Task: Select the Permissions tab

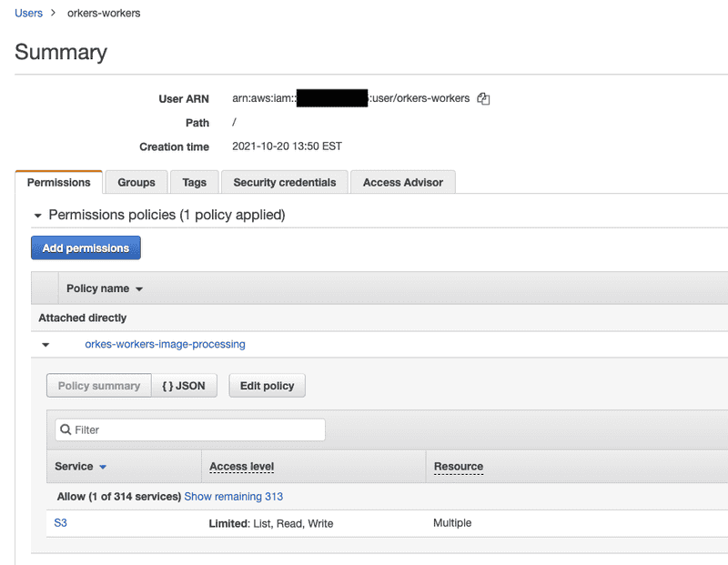Action: 59,183
